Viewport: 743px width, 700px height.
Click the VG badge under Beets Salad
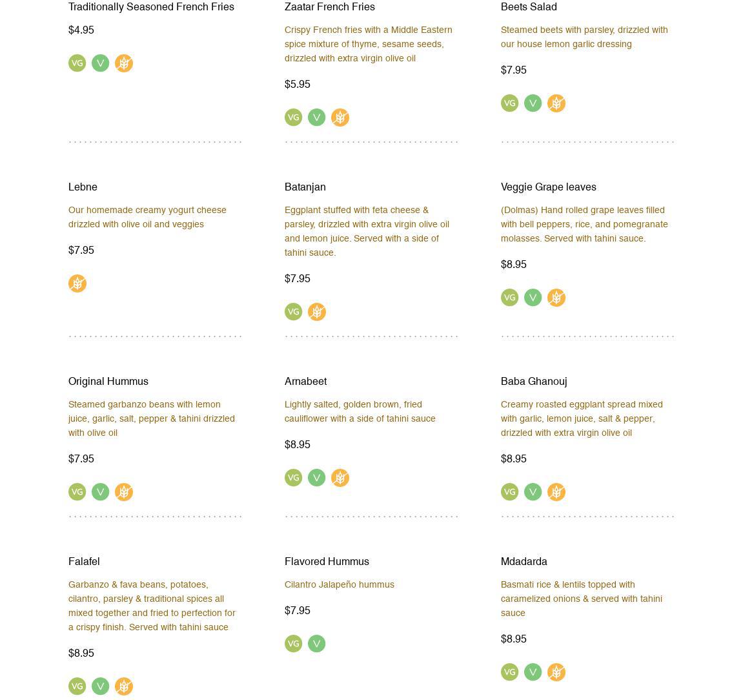click(510, 103)
